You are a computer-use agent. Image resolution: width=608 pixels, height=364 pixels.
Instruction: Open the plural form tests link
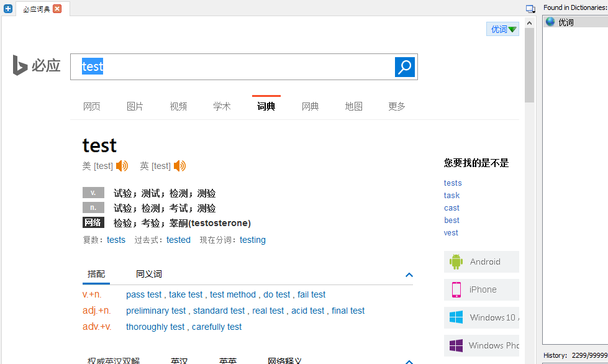pos(116,240)
